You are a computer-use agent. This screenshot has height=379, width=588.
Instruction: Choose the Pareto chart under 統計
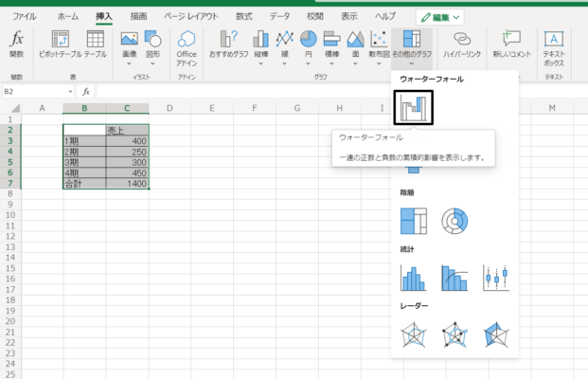coord(454,278)
